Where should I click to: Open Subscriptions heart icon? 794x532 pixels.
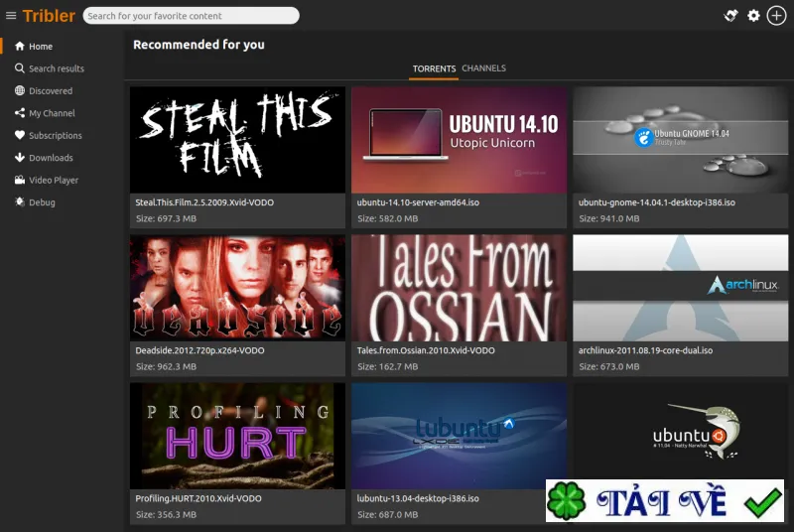20,135
